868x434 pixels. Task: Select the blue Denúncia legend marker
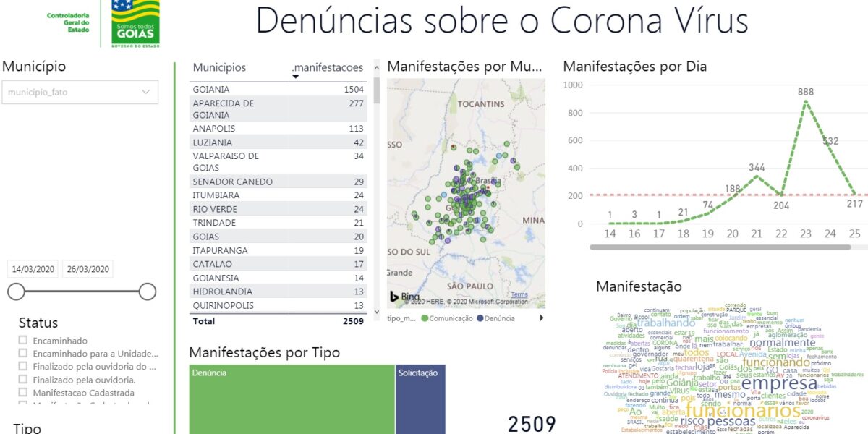[x=480, y=317]
